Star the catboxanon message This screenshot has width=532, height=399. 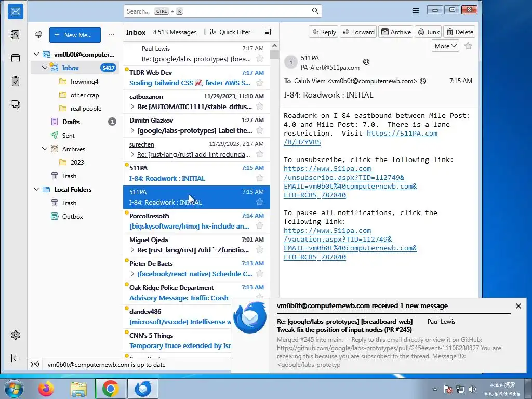pos(260,106)
